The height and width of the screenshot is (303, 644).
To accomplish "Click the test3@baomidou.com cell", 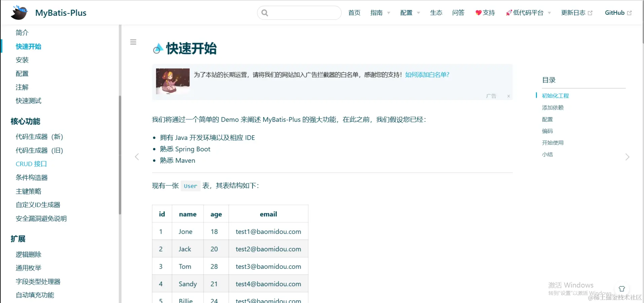I will pyautogui.click(x=269, y=267).
